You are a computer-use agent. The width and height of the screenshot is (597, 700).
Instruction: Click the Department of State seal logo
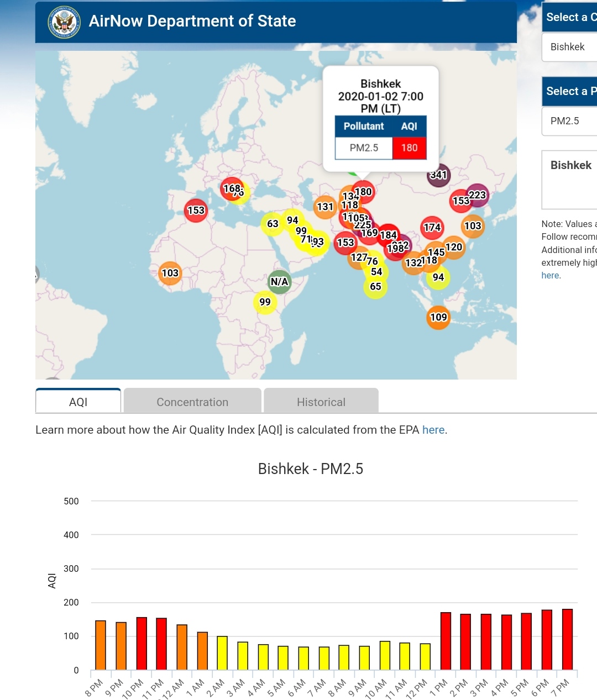[x=64, y=23]
